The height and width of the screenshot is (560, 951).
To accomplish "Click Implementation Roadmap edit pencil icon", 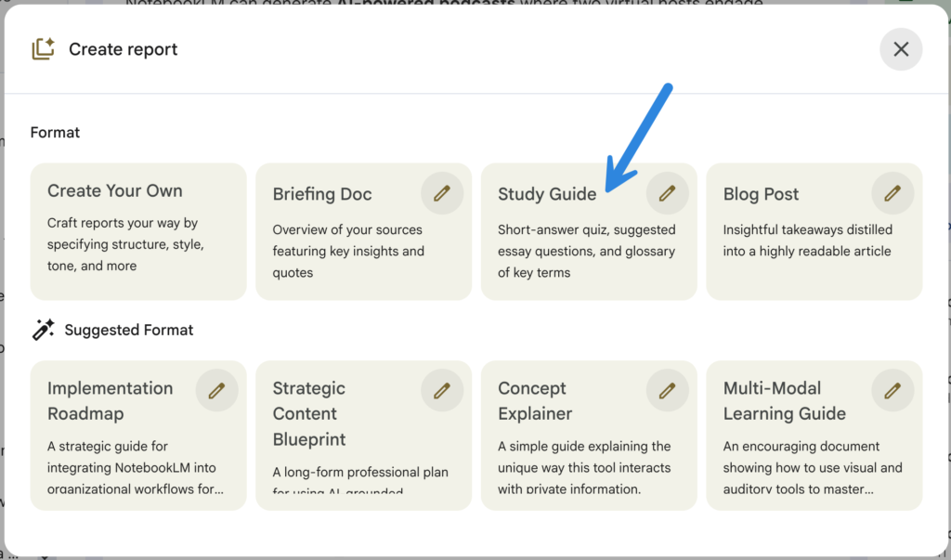I will pyautogui.click(x=216, y=391).
